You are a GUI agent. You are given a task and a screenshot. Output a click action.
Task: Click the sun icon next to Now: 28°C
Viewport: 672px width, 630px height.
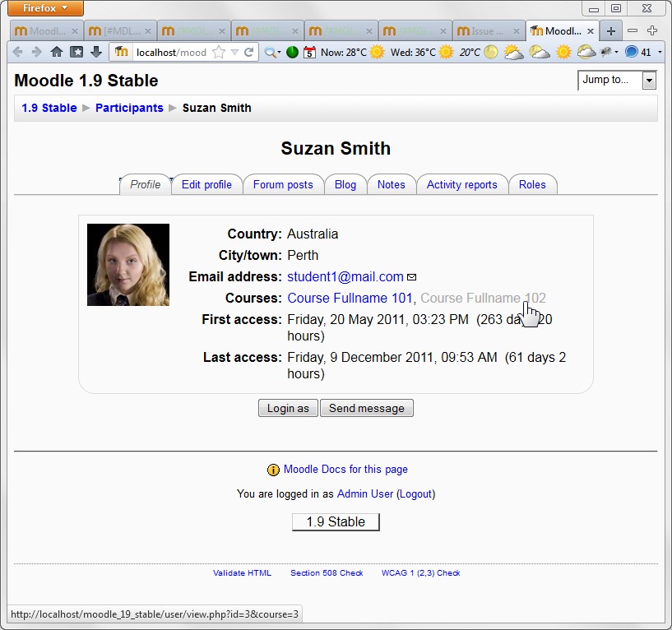pyautogui.click(x=378, y=53)
